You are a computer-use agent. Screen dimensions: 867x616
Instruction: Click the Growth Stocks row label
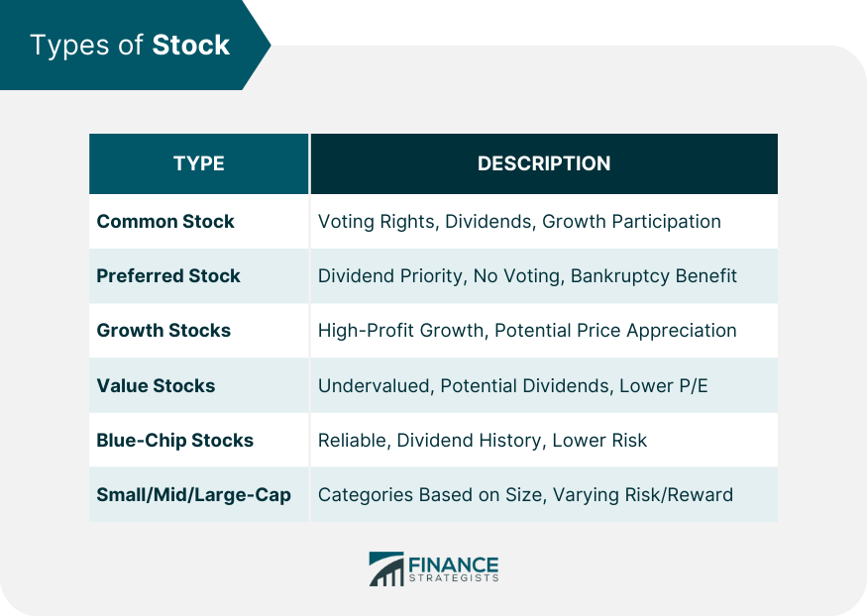pyautogui.click(x=163, y=330)
